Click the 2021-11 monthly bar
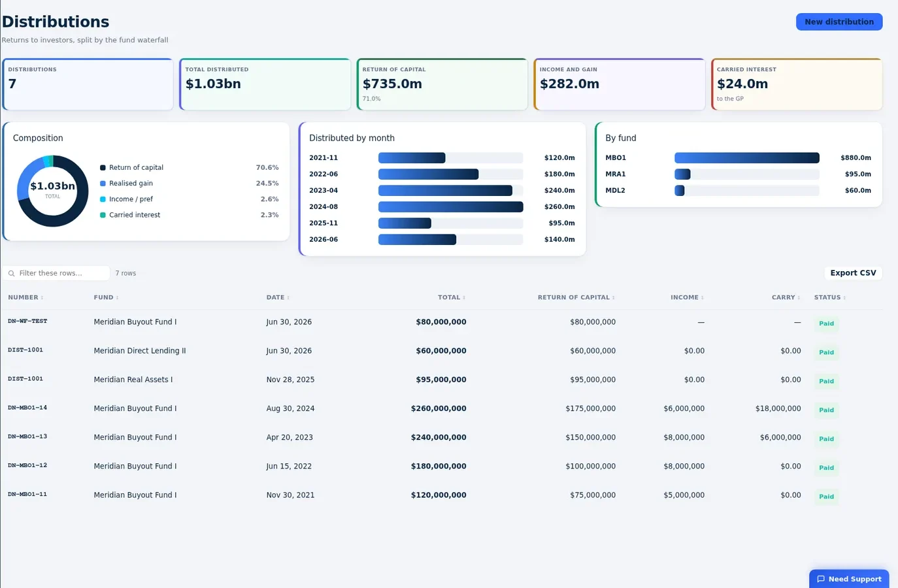This screenshot has height=588, width=898. [412, 158]
